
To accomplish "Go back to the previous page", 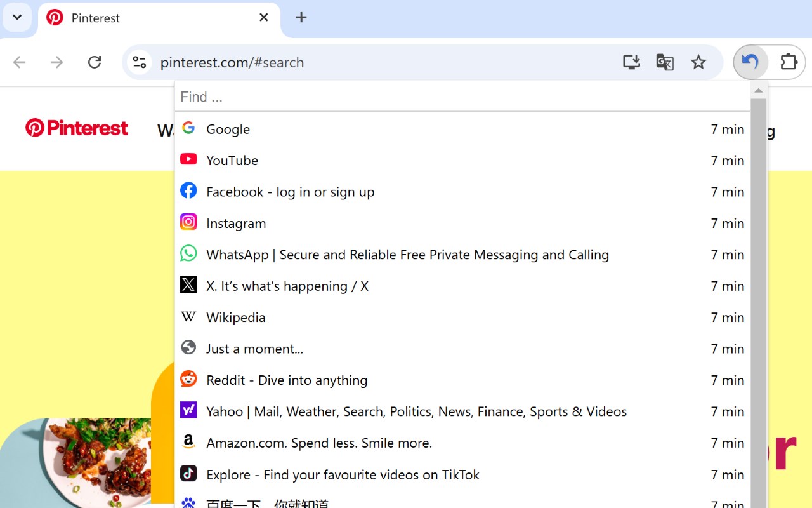I will click(x=20, y=62).
